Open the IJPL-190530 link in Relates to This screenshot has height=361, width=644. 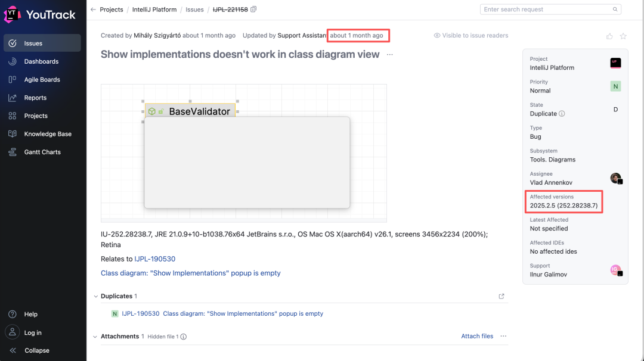[x=155, y=259]
